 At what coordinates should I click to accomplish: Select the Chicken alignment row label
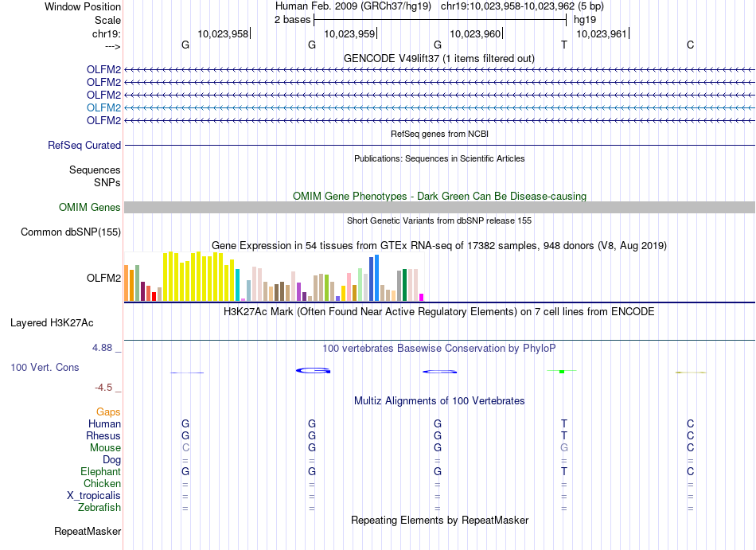(102, 483)
